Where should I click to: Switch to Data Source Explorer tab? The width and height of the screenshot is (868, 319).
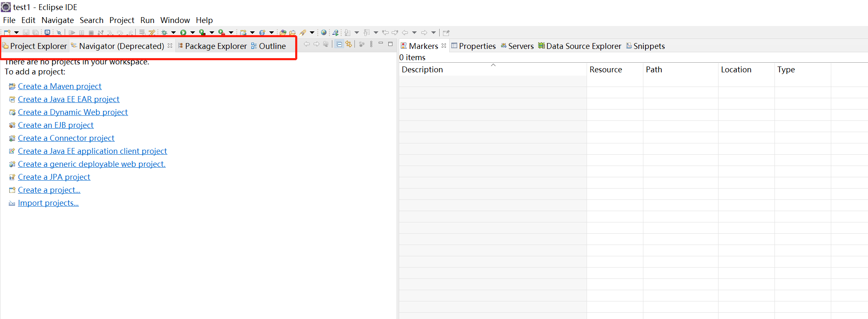[x=580, y=46]
